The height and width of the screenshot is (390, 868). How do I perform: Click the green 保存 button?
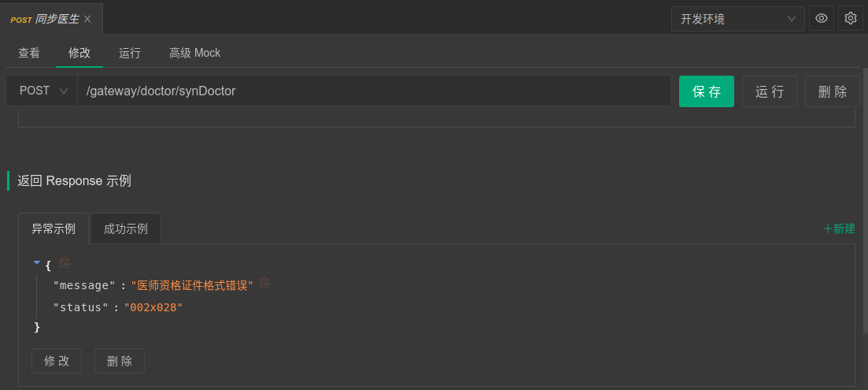[x=706, y=91]
